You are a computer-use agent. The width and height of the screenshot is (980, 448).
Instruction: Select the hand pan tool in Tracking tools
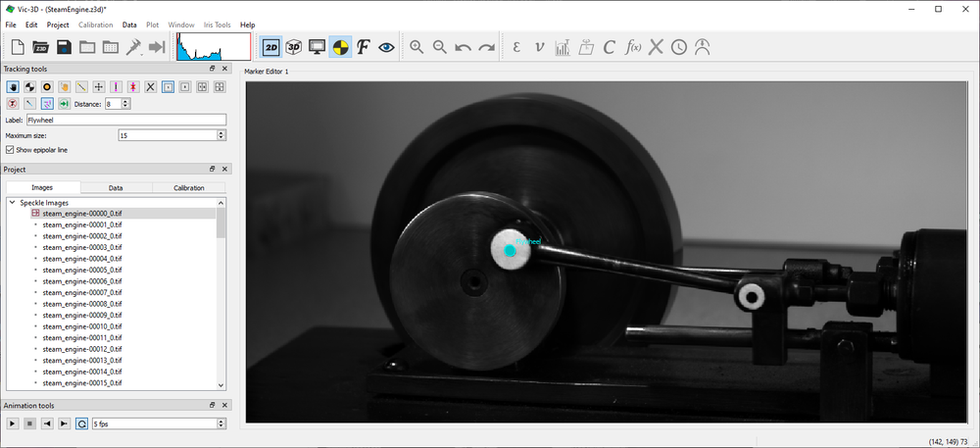pyautogui.click(x=12, y=87)
